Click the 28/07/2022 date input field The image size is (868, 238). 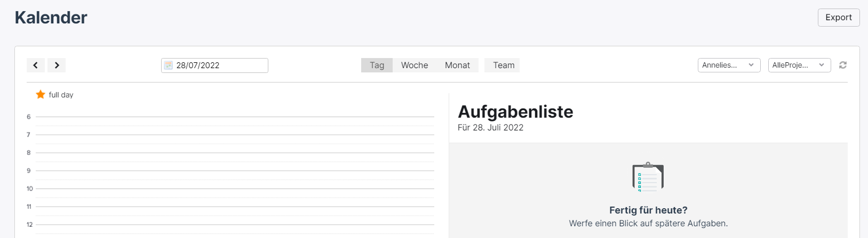(214, 65)
